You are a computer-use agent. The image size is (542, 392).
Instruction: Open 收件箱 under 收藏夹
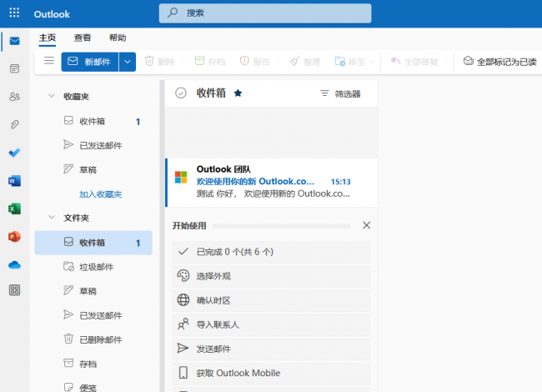click(93, 121)
